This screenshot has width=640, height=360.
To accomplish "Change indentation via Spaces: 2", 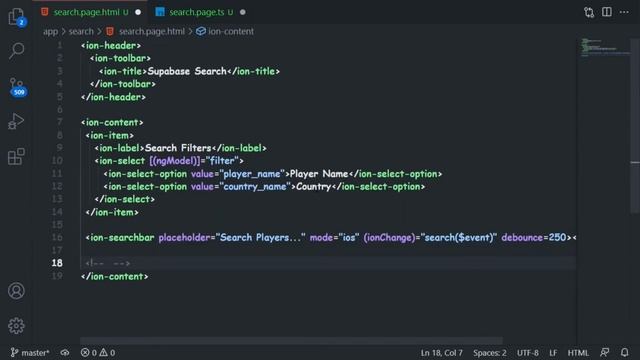I will (490, 353).
